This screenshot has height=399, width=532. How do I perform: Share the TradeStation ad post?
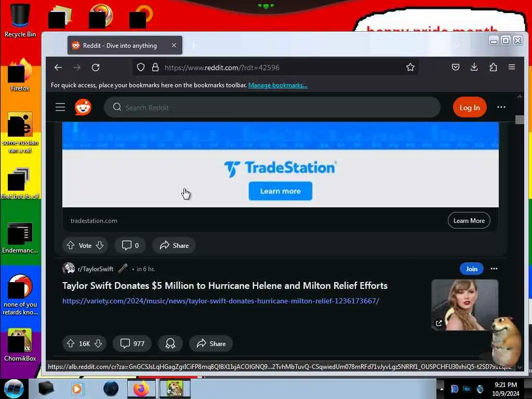174,245
